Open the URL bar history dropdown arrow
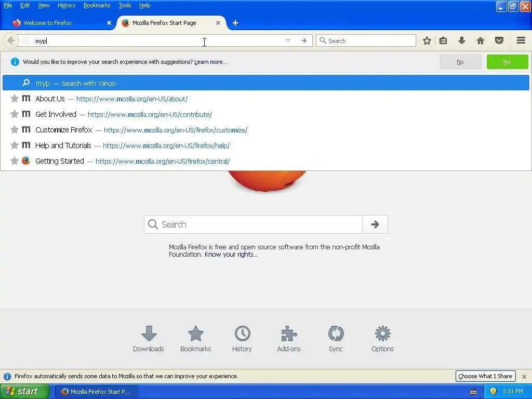The image size is (532, 399). pos(288,41)
